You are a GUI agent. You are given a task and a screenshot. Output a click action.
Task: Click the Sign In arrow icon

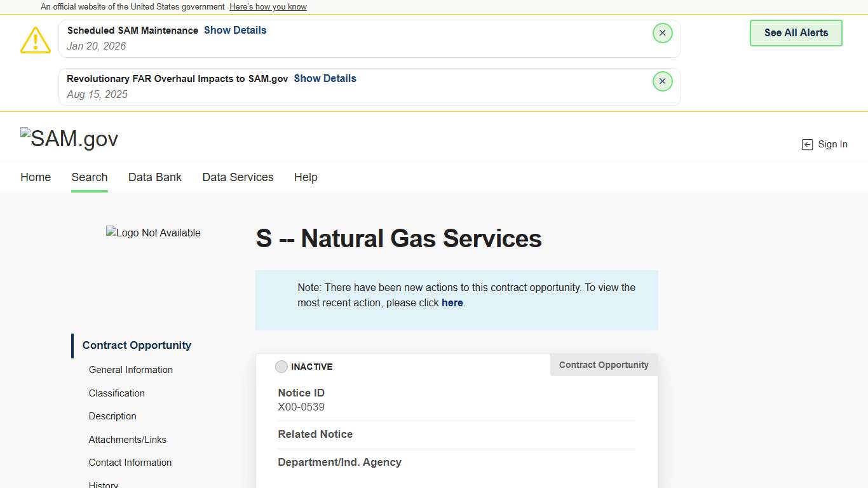tap(807, 145)
